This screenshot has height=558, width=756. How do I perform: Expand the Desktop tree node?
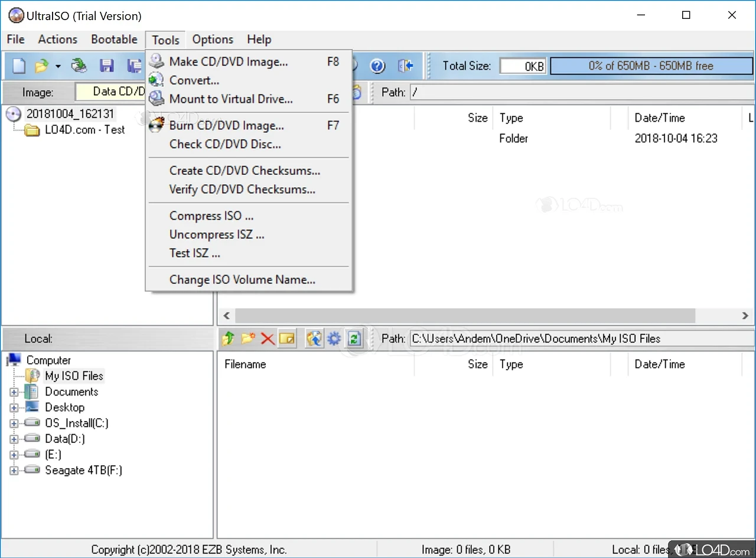click(14, 407)
